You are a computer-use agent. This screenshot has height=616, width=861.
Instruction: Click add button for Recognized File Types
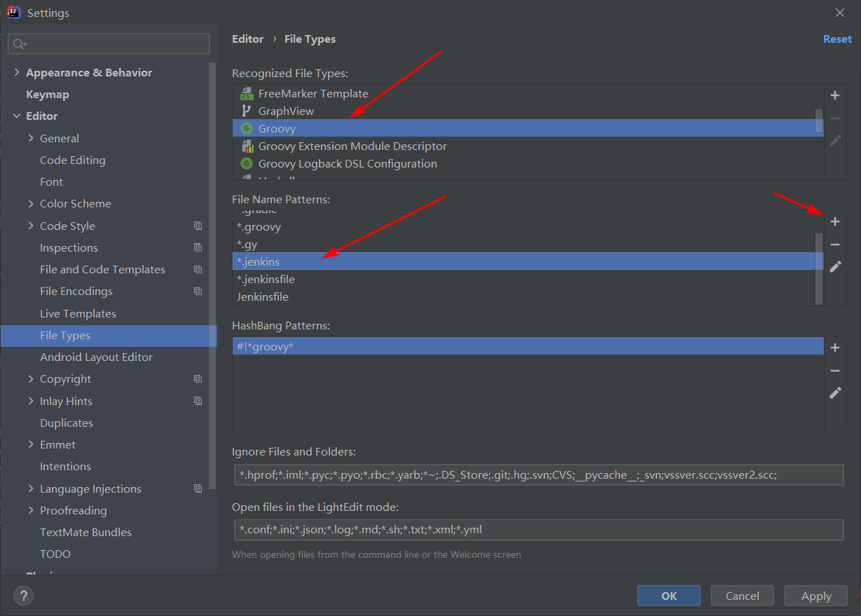coord(834,95)
